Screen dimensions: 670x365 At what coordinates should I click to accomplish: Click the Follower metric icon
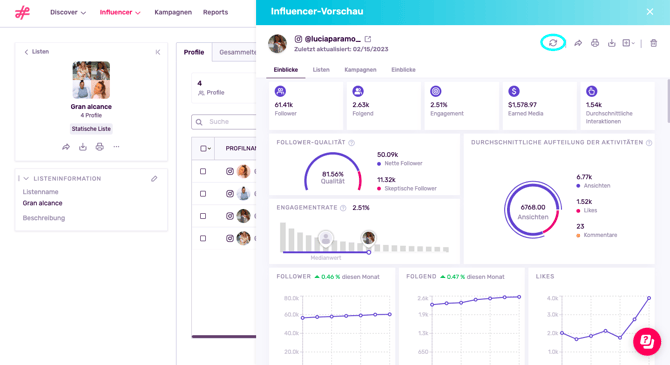280,91
